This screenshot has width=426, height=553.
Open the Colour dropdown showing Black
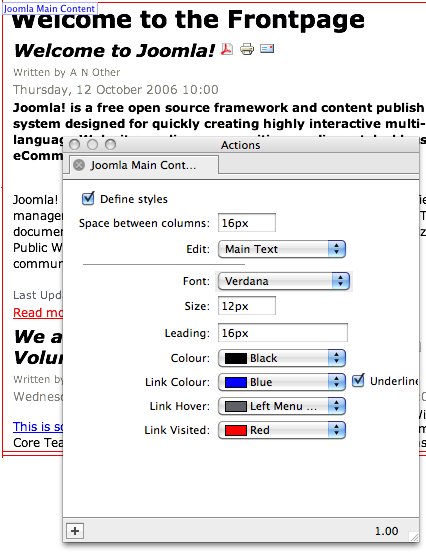(282, 358)
